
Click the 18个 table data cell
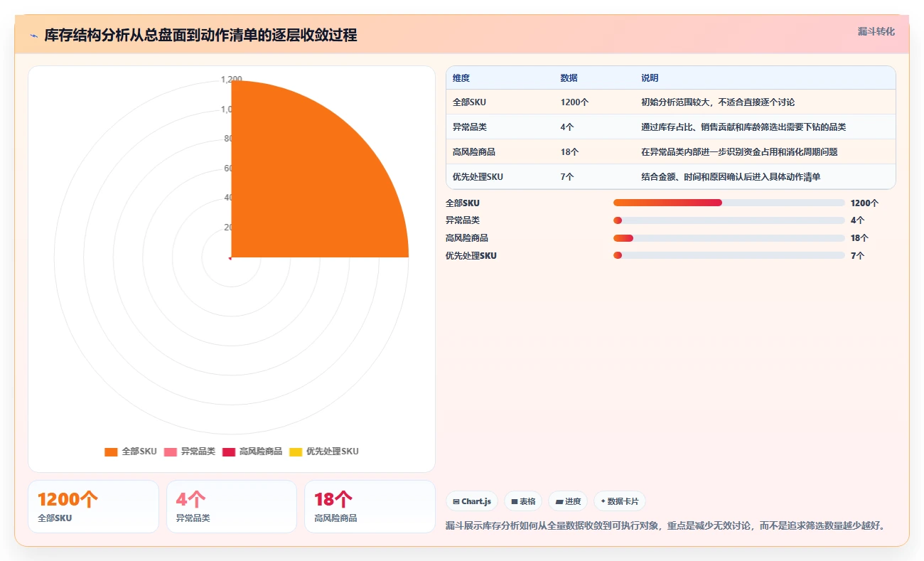tap(569, 152)
